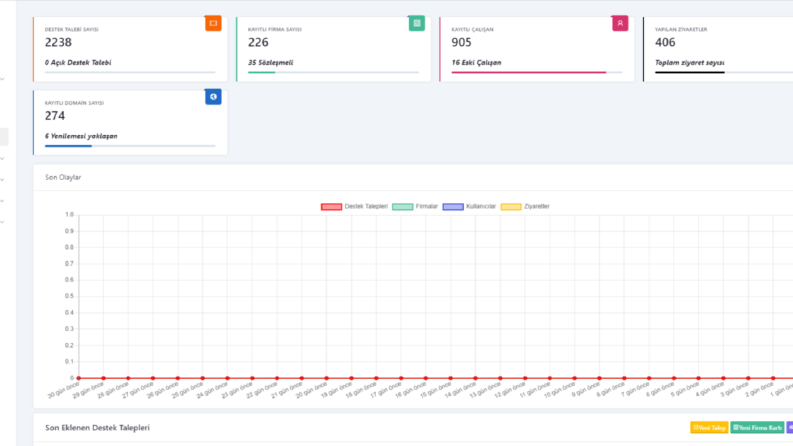Click the chart data point at 15 gün önce

451,378
